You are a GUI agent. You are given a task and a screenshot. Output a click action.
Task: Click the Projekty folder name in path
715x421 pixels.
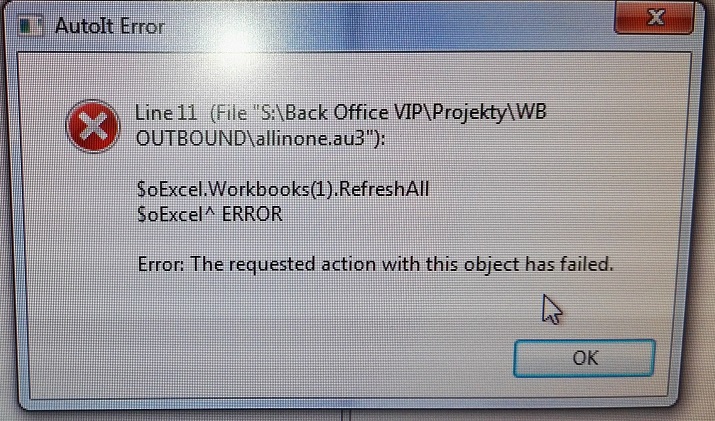[x=469, y=113]
